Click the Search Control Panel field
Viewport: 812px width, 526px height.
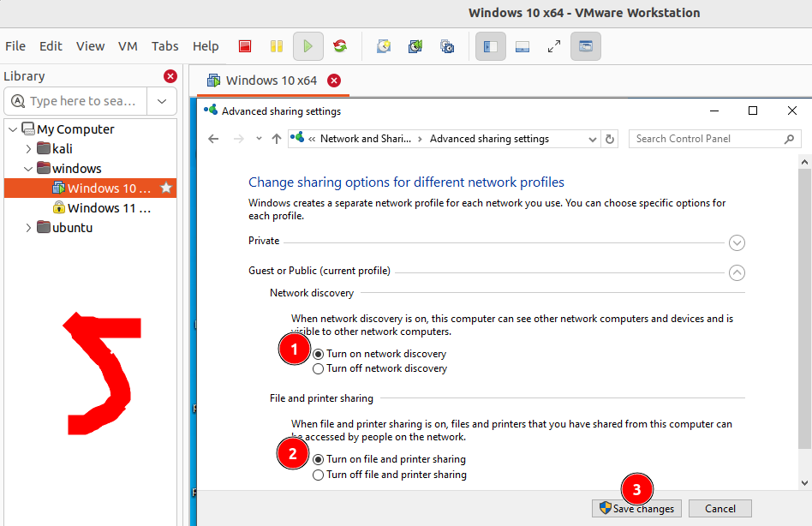(714, 139)
